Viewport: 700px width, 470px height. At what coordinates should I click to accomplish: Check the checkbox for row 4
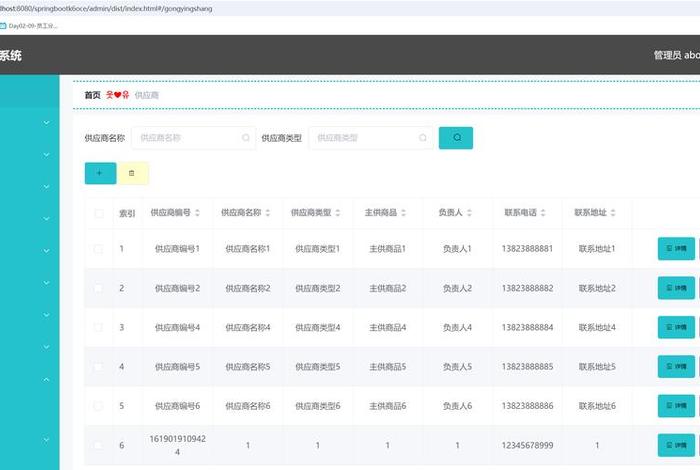pos(98,367)
